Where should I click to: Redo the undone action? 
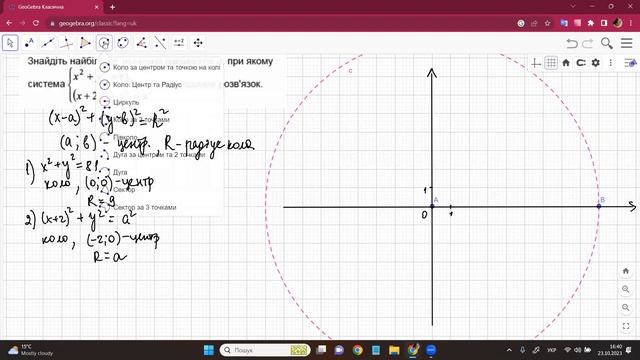point(587,43)
